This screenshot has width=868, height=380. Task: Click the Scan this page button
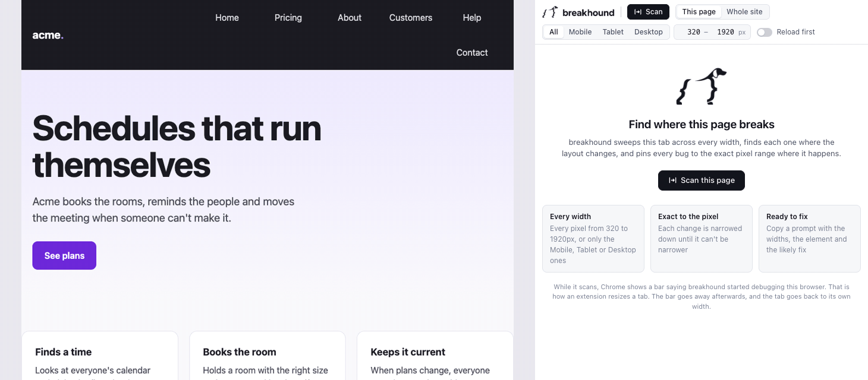[x=702, y=180]
